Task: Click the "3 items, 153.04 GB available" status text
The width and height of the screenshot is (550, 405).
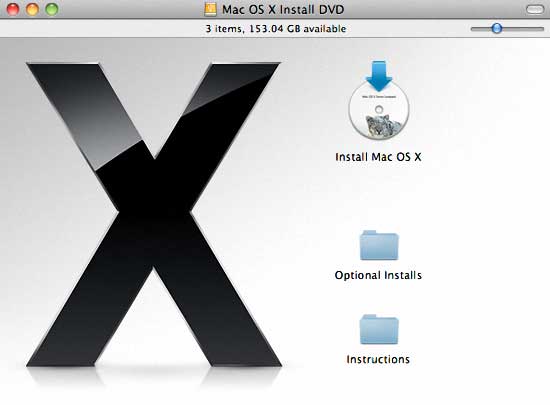Action: 276,29
